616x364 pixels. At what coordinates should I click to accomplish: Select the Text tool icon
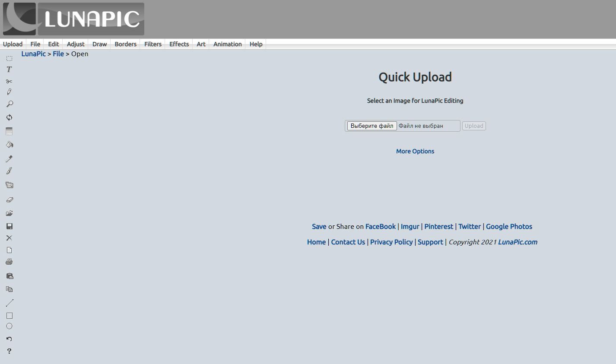pos(9,69)
